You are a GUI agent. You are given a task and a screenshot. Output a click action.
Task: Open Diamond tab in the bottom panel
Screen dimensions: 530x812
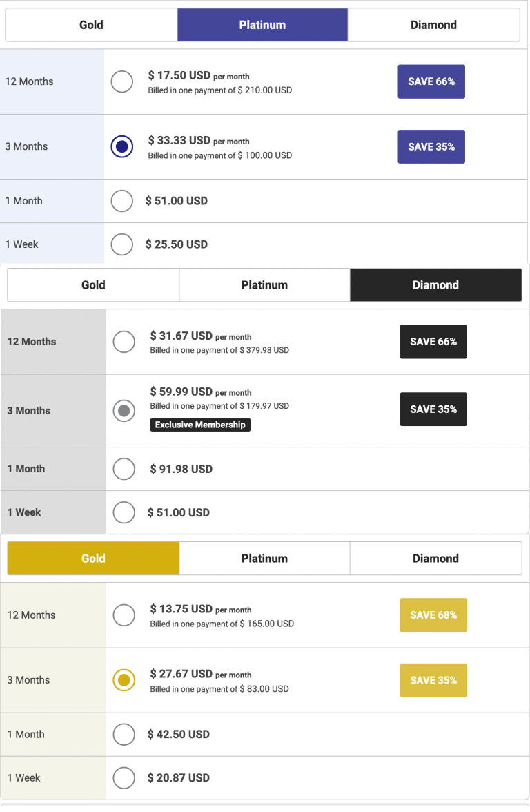click(436, 558)
